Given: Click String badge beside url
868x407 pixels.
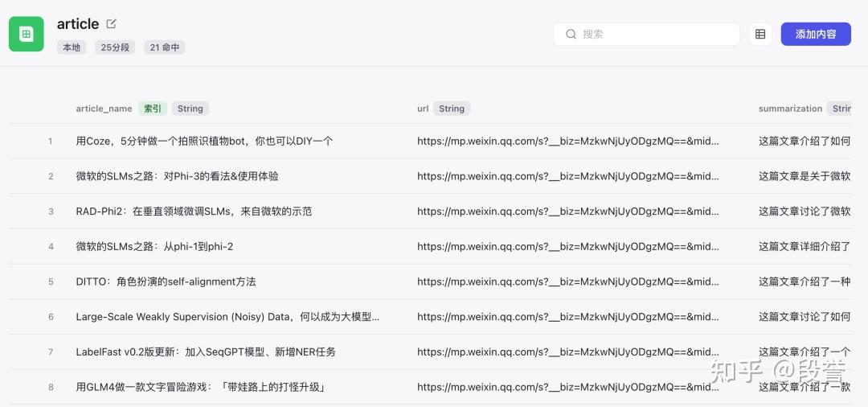Looking at the screenshot, I should tap(452, 109).
